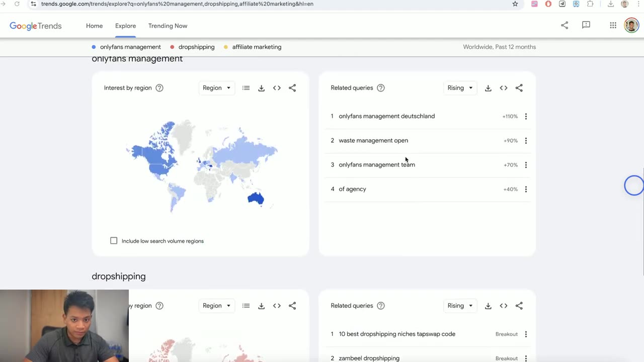644x362 pixels.
Task: Share the dropshipping Interest by region chart
Action: (x=292, y=306)
